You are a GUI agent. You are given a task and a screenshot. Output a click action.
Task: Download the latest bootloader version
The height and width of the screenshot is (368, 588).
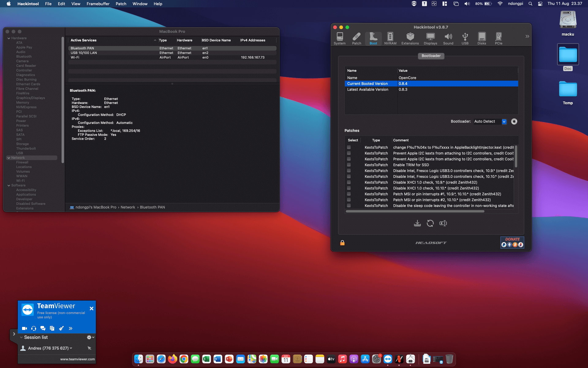click(417, 223)
